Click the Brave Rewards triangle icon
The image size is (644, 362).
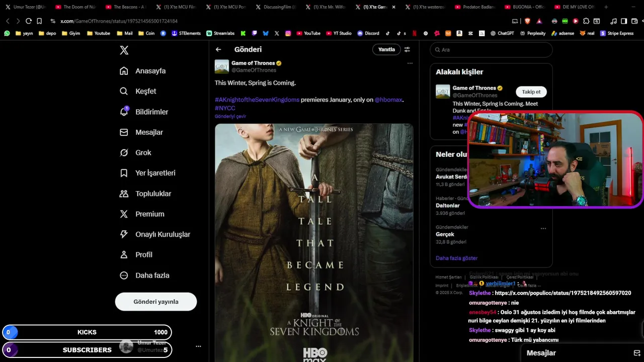click(539, 21)
